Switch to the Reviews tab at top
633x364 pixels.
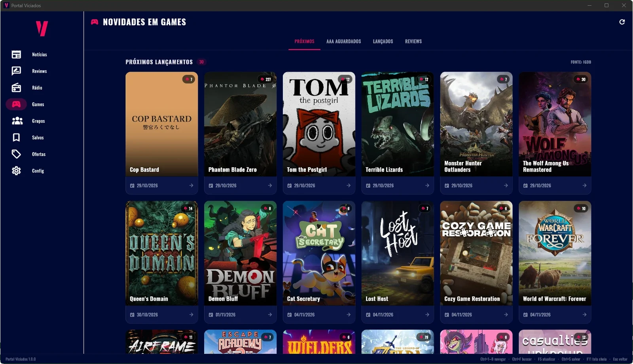413,41
